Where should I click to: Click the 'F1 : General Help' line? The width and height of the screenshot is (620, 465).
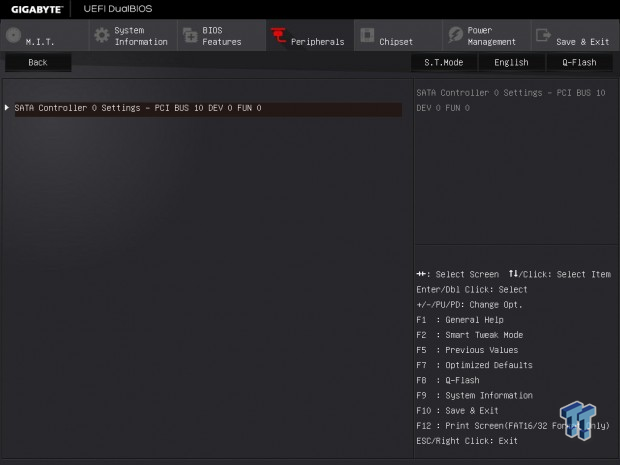coord(460,320)
